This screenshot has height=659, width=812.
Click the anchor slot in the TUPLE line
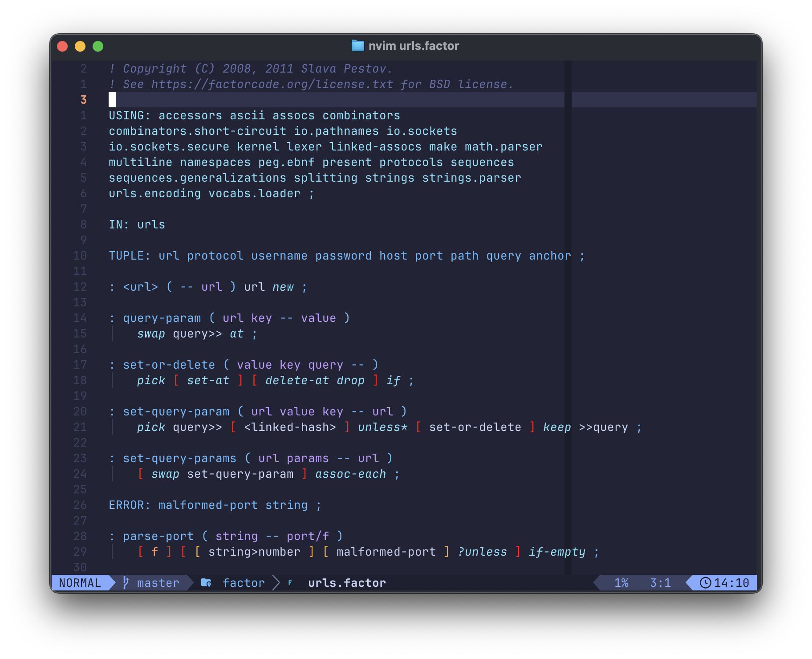point(550,256)
